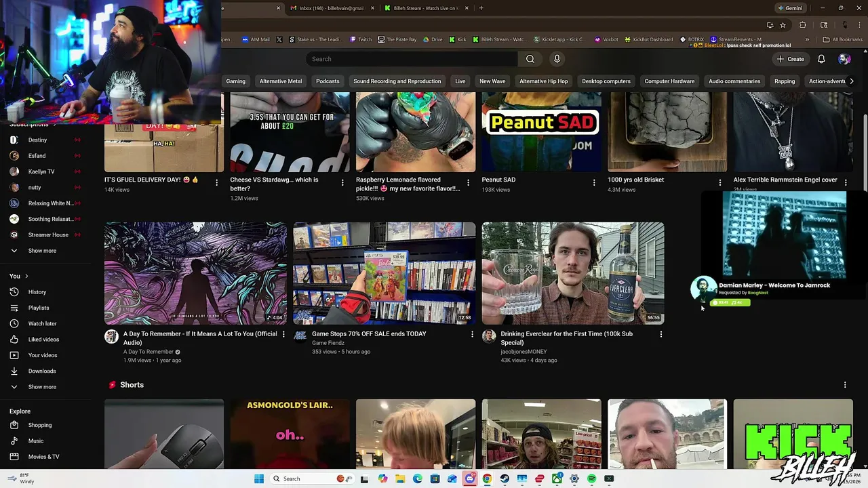Select the Live category chip
The image size is (868, 488).
(460, 81)
